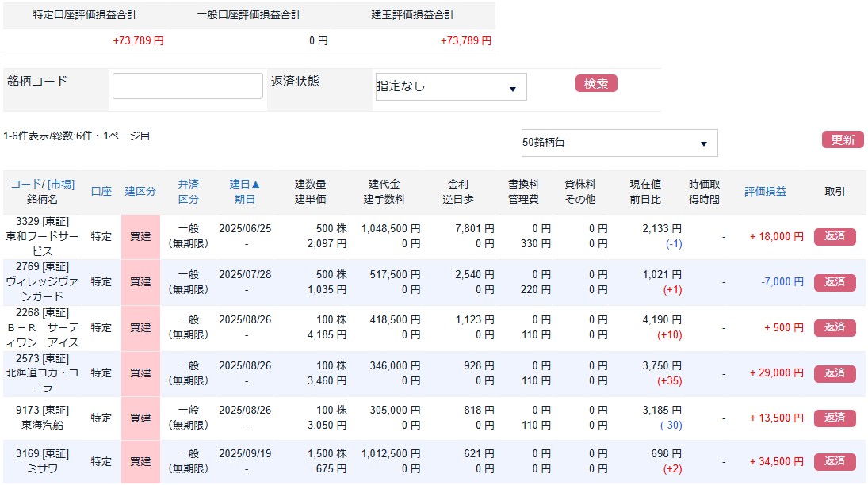
Task: Expand the 50銘柄毎 page-size dropdown
Action: 619,143
